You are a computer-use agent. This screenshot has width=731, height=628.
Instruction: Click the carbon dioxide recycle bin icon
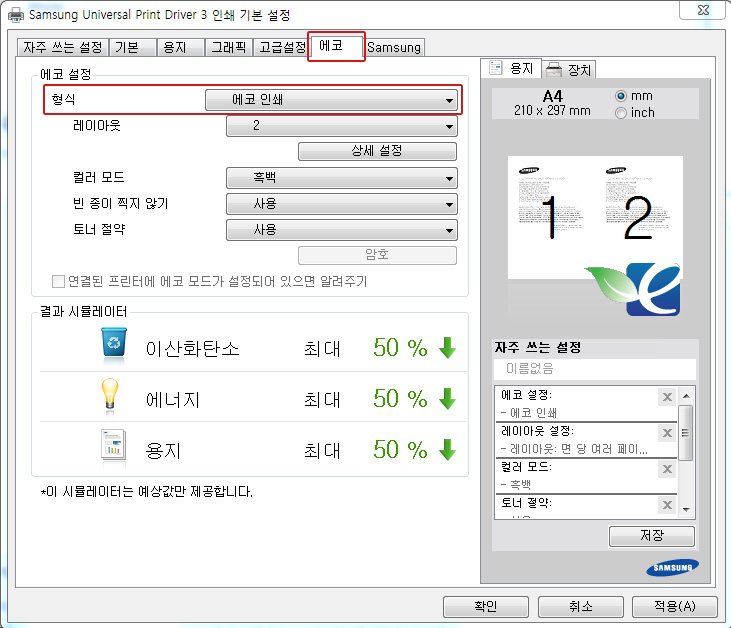(x=114, y=342)
